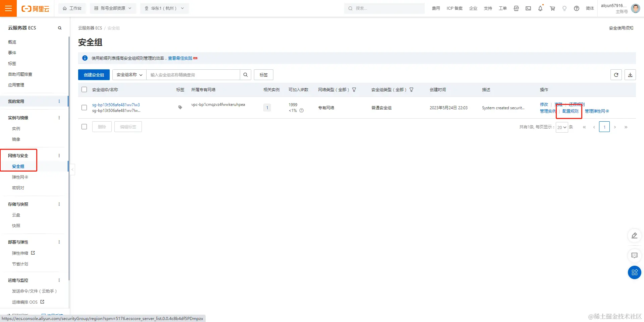Image resolution: width=644 pixels, height=322 pixels.
Task: Open 事件 in the sidebar
Action: (x=12, y=53)
